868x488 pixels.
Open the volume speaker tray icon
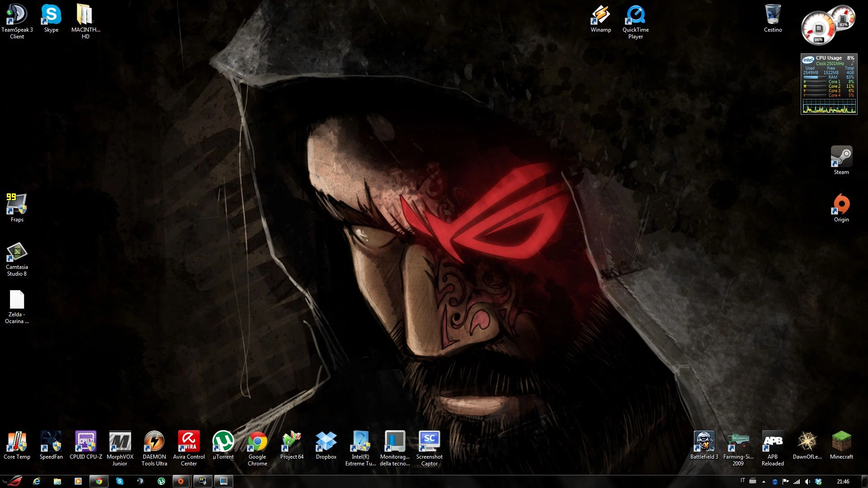pos(807,482)
